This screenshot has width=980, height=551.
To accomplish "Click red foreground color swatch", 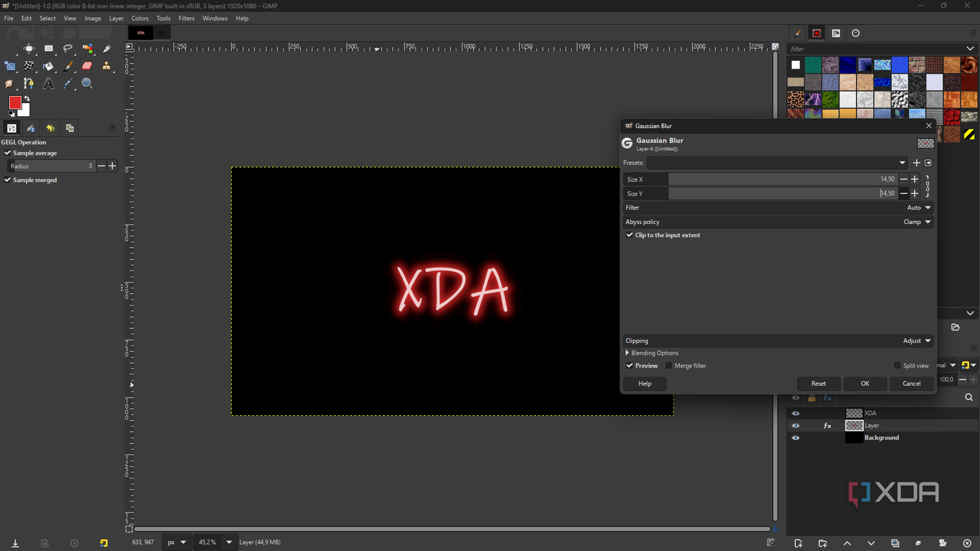I will 14,102.
